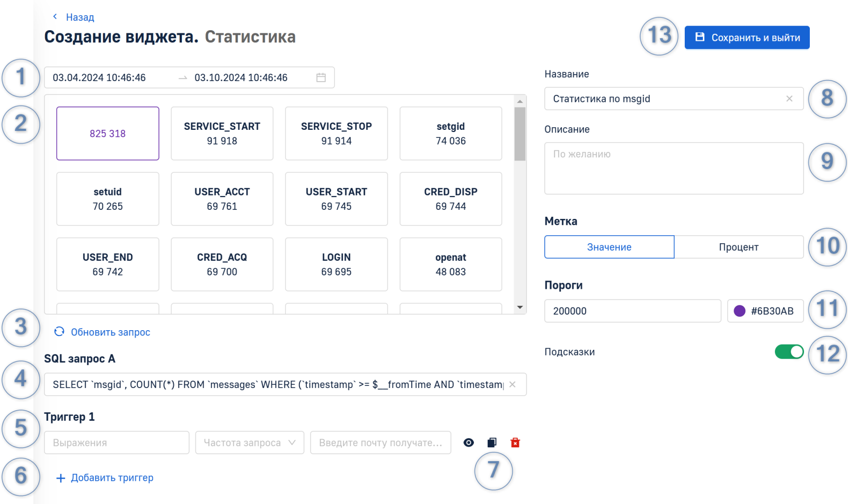The width and height of the screenshot is (848, 504).
Task: Open the purple #6B30AB color swatch
Action: [x=739, y=311]
